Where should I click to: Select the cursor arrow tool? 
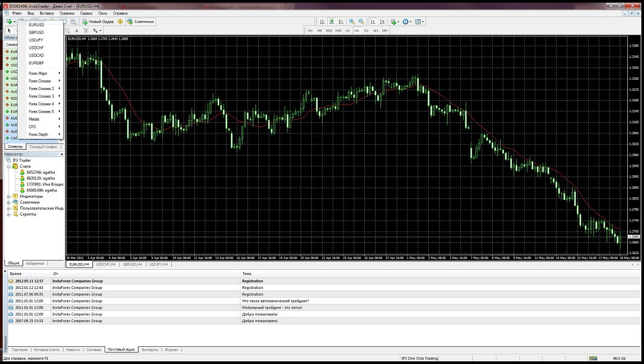(9, 31)
